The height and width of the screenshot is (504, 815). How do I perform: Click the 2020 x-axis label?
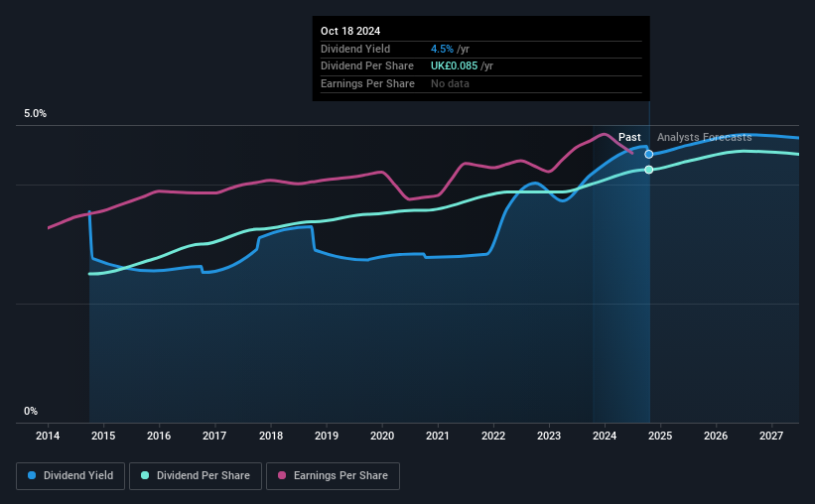point(382,436)
